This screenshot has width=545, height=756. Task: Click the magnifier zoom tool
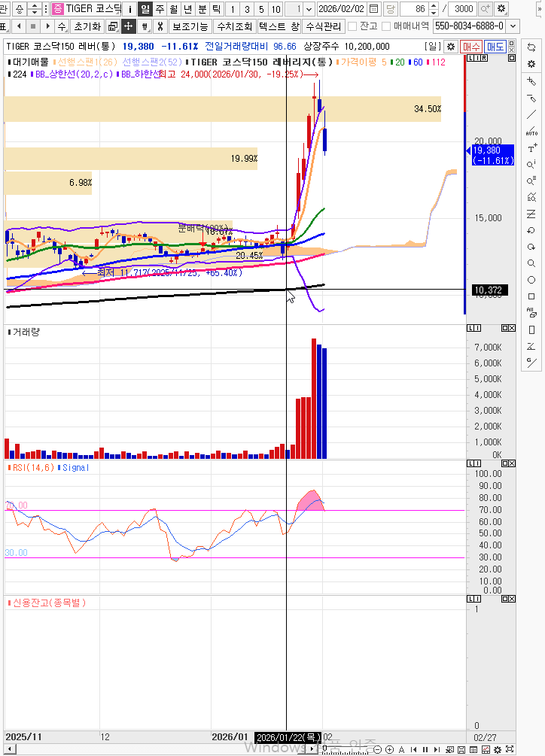pos(532,263)
